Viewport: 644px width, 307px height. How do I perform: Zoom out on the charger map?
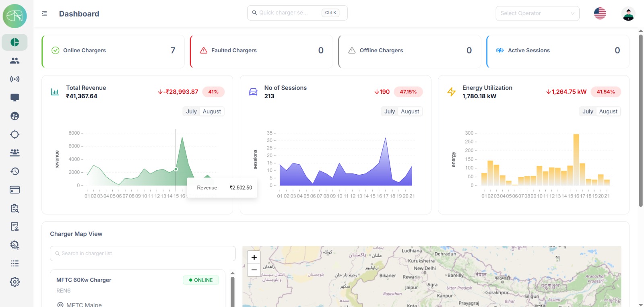pos(254,270)
